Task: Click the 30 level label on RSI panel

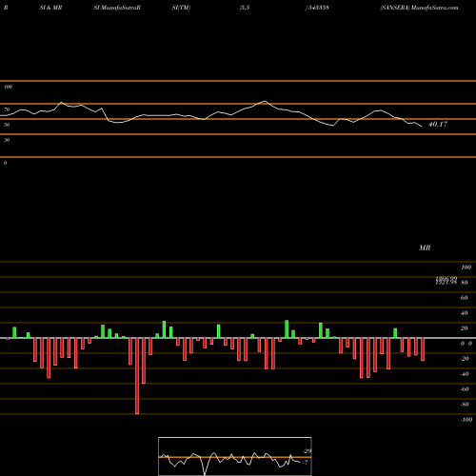Action: [x=7, y=140]
